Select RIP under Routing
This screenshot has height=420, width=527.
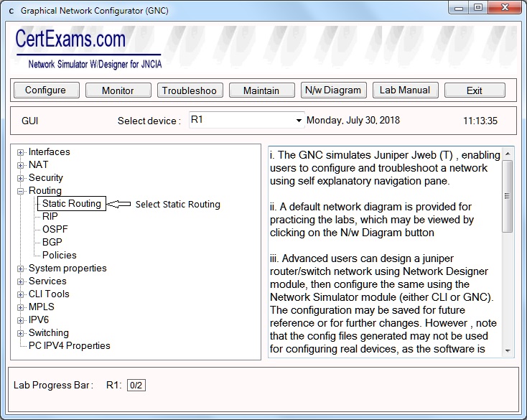click(x=50, y=216)
